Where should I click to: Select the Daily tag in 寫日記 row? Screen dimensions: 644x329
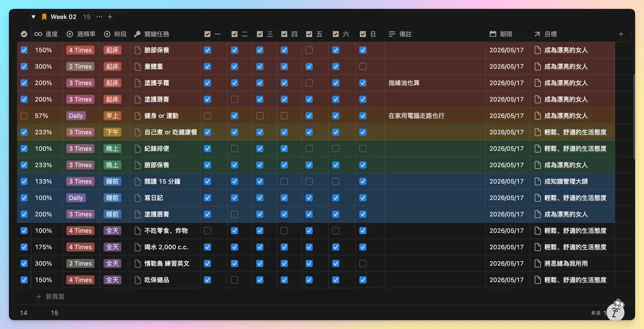click(x=76, y=198)
